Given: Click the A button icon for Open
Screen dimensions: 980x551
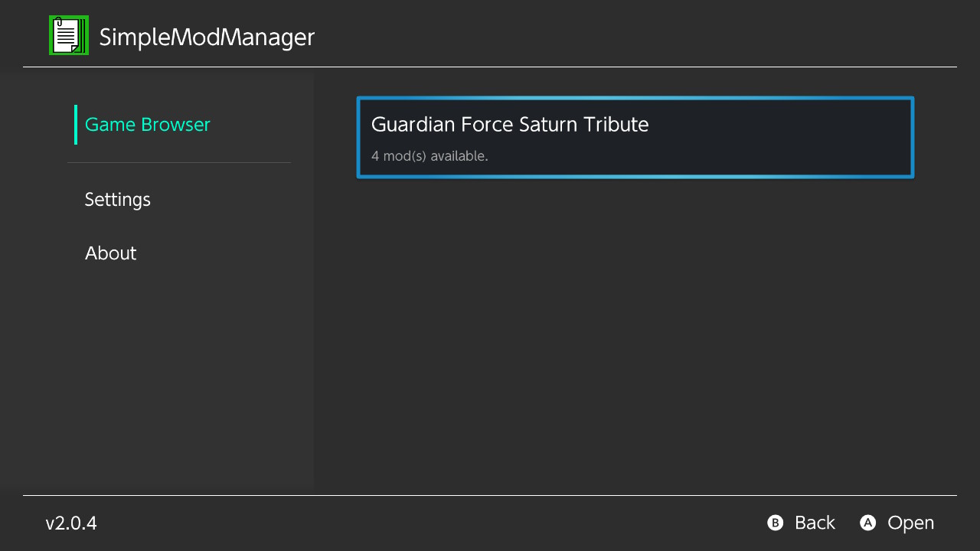Looking at the screenshot, I should tap(867, 523).
